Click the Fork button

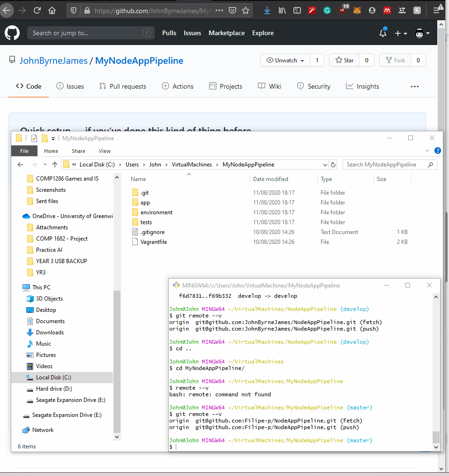coord(395,60)
